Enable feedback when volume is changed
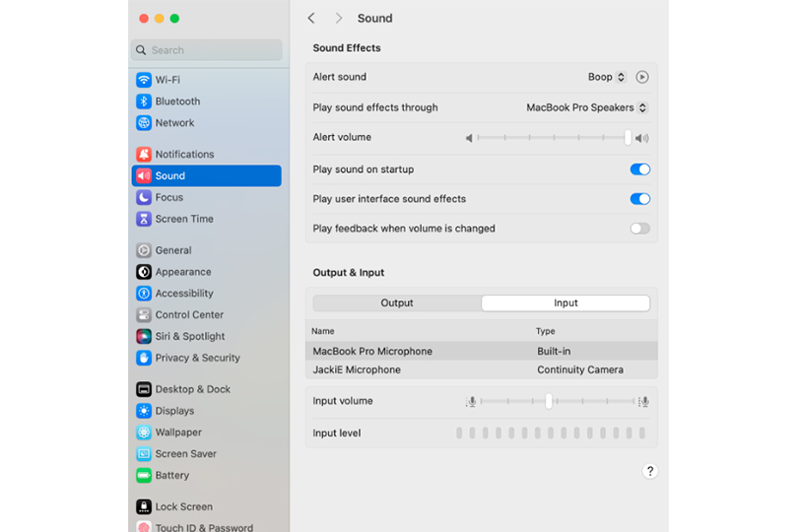798x532 pixels. point(640,229)
